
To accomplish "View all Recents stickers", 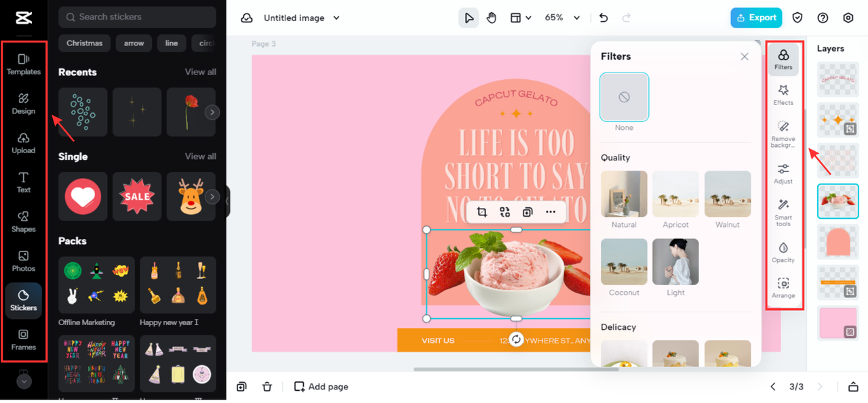I will coord(201,72).
